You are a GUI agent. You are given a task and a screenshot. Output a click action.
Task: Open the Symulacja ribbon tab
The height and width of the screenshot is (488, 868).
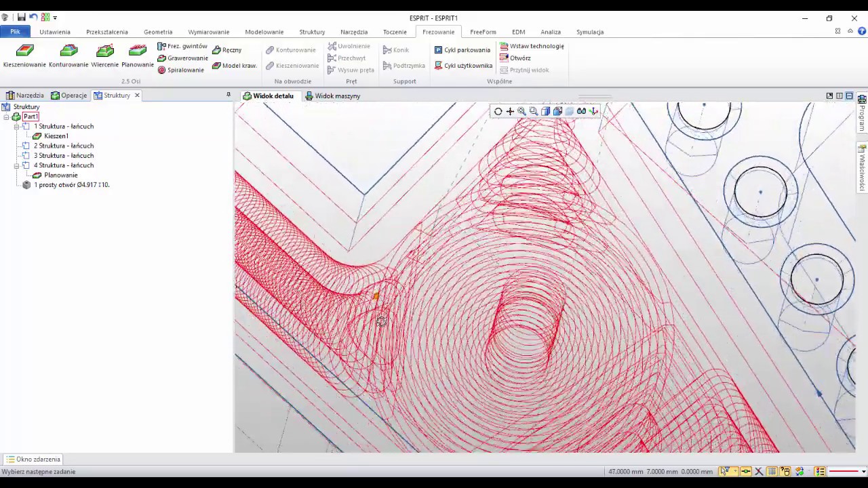click(x=590, y=32)
